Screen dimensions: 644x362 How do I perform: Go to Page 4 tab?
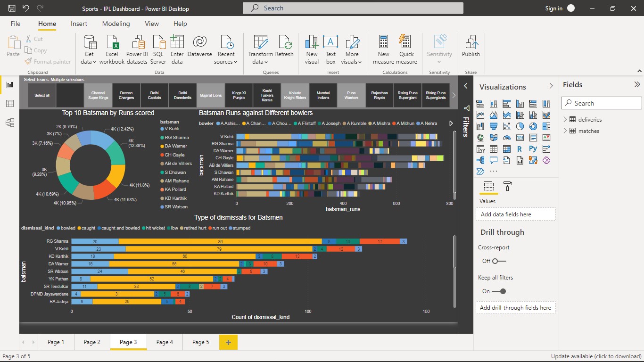[165, 342]
